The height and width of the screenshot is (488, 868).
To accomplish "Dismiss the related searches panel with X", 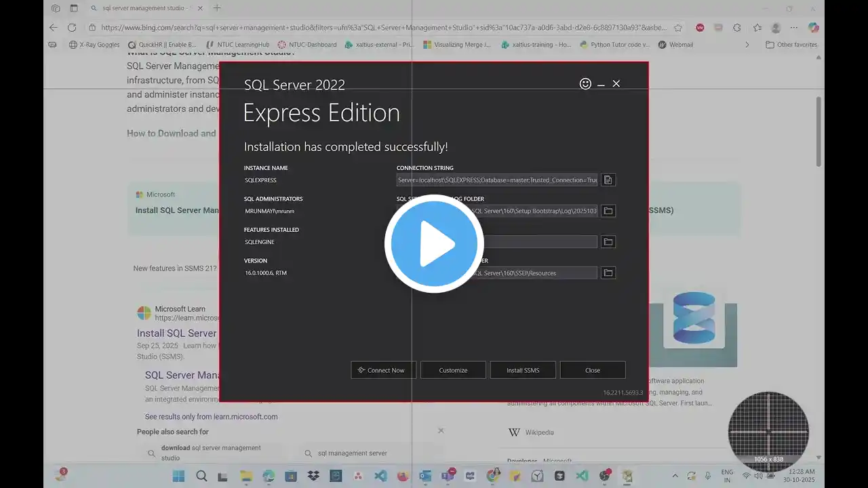I will [x=441, y=430].
